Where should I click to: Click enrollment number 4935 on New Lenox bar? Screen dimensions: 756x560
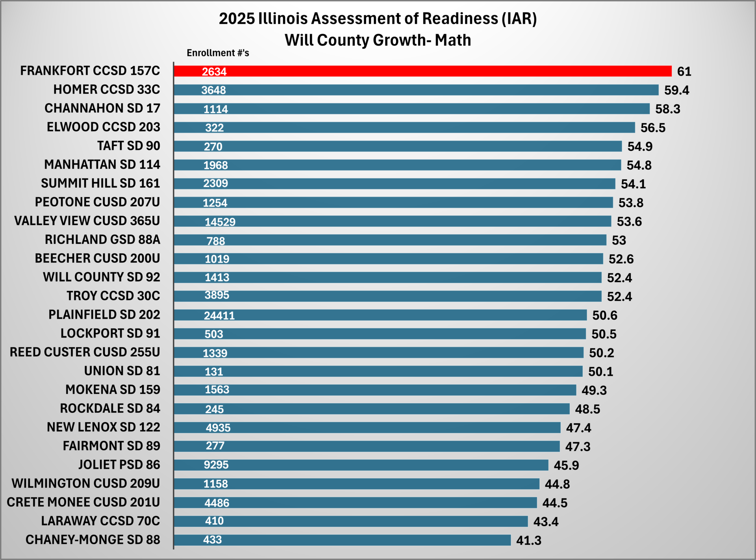pos(218,428)
